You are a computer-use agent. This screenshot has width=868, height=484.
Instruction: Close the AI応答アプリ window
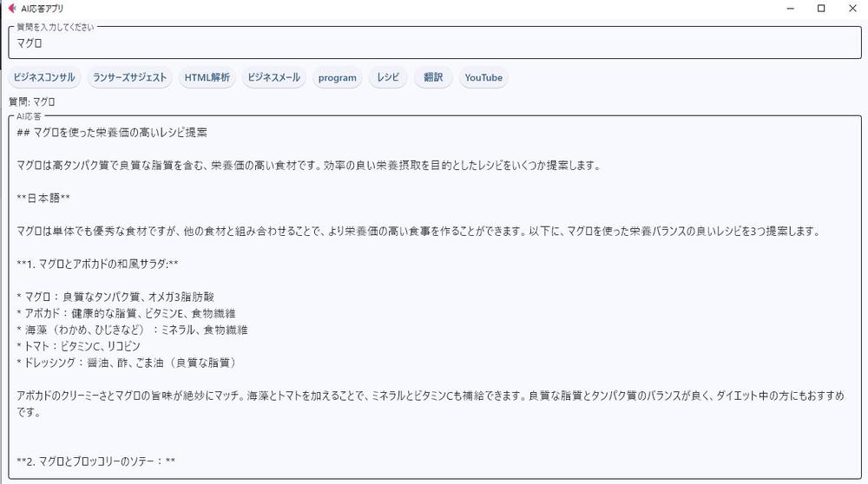click(852, 9)
